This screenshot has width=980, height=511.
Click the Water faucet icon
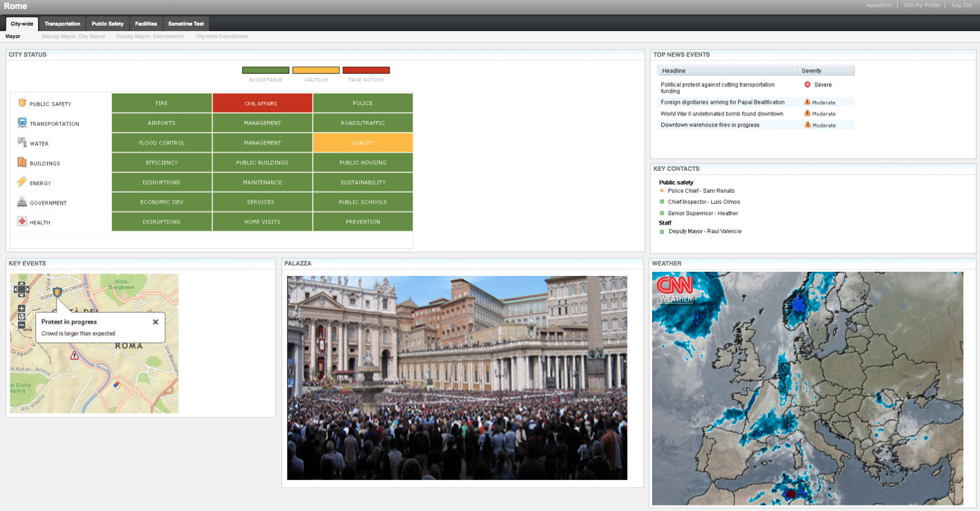[22, 143]
